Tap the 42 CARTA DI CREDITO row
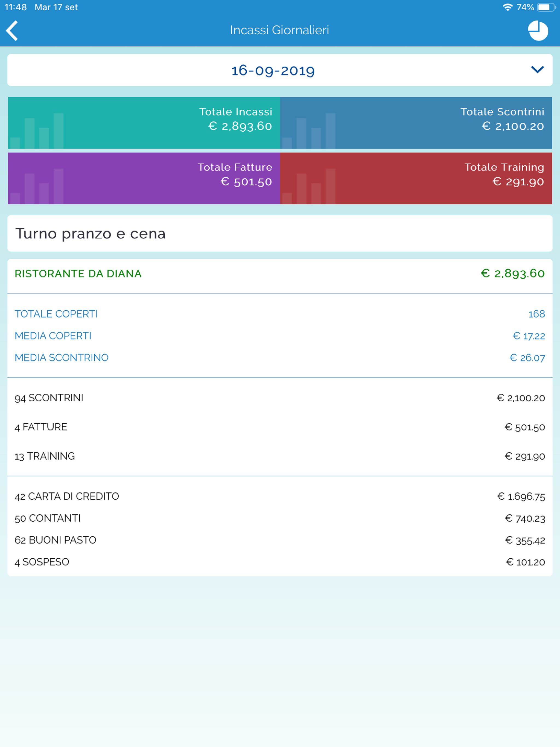The width and height of the screenshot is (560, 747). pyautogui.click(x=280, y=497)
